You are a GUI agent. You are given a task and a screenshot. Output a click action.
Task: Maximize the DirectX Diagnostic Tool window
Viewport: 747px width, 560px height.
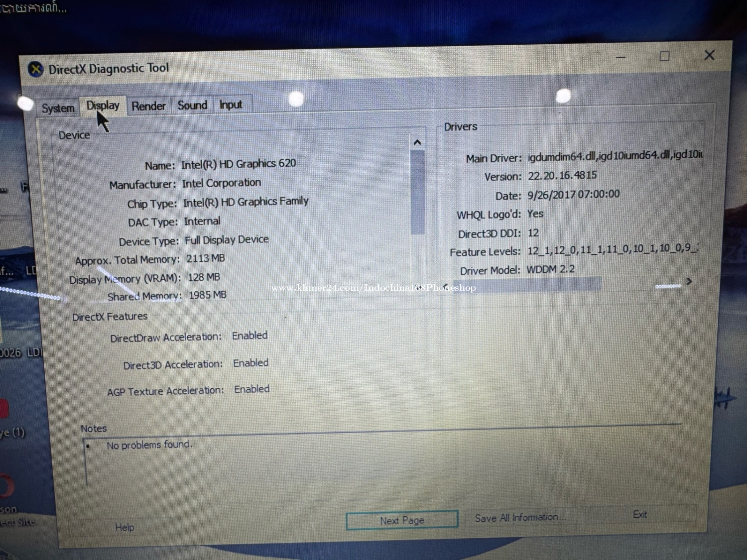(664, 56)
